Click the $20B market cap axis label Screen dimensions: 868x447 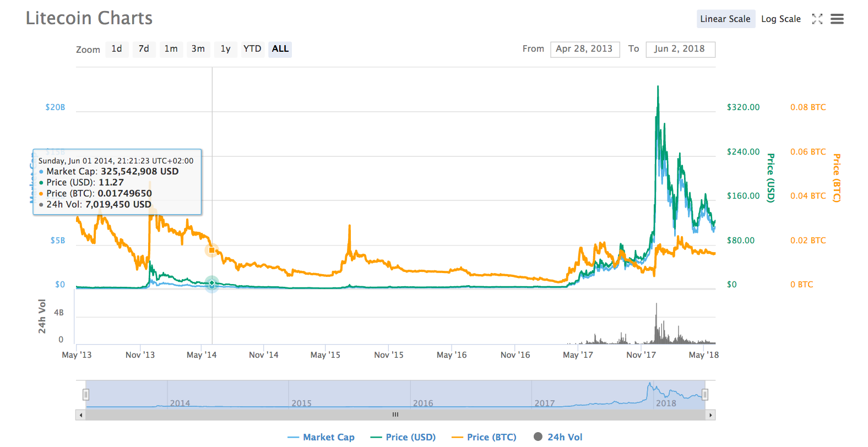click(x=55, y=107)
